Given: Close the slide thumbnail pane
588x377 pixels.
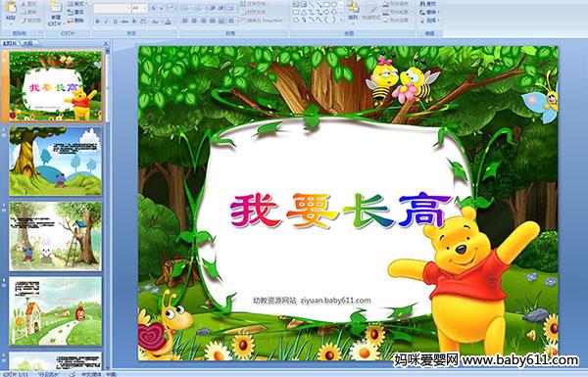Looking at the screenshot, I should click(x=106, y=43).
